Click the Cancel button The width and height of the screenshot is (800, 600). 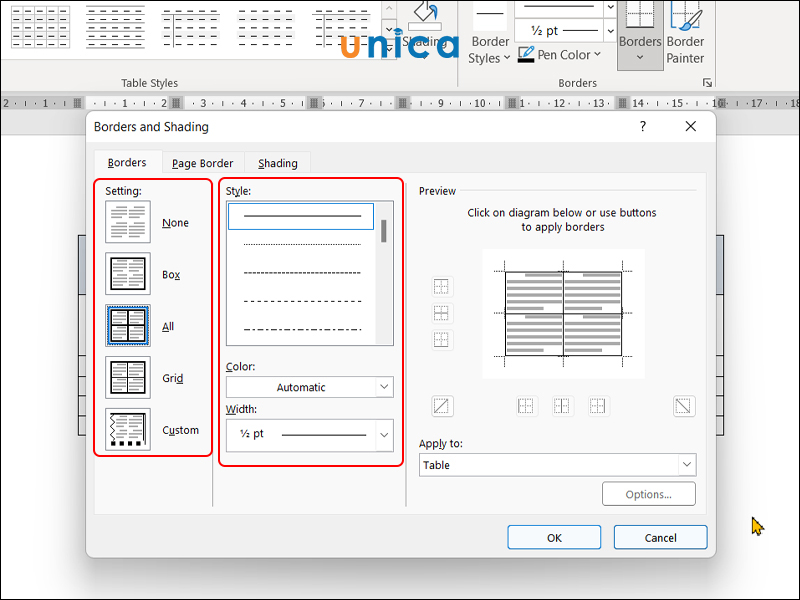click(x=660, y=537)
